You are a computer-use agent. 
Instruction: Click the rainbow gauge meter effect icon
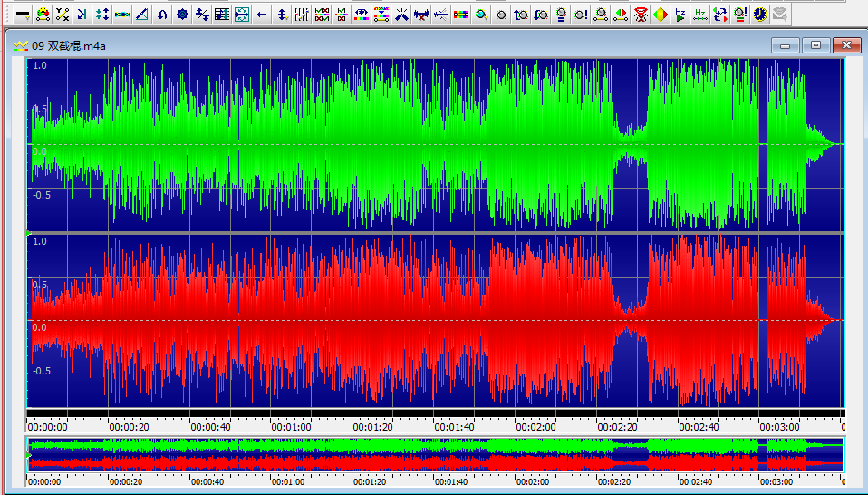pos(43,15)
